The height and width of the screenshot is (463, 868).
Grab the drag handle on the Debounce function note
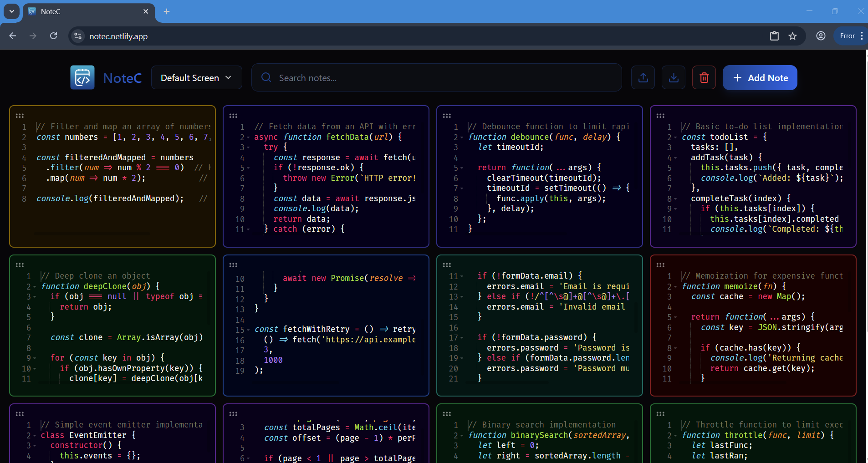tap(447, 116)
